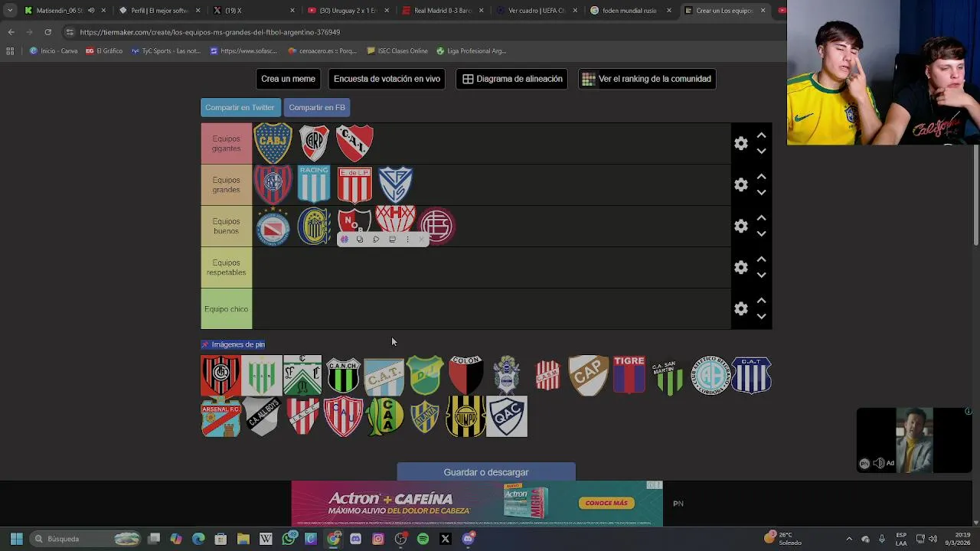
Task: Click Compartir en FB
Action: pyautogui.click(x=317, y=107)
